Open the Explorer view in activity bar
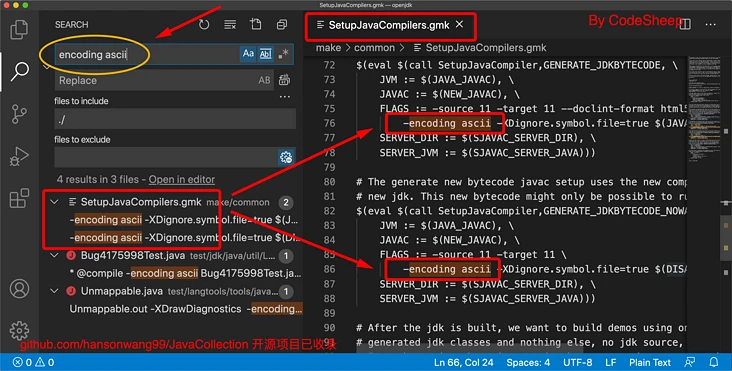The height and width of the screenshot is (371, 732). 19,29
